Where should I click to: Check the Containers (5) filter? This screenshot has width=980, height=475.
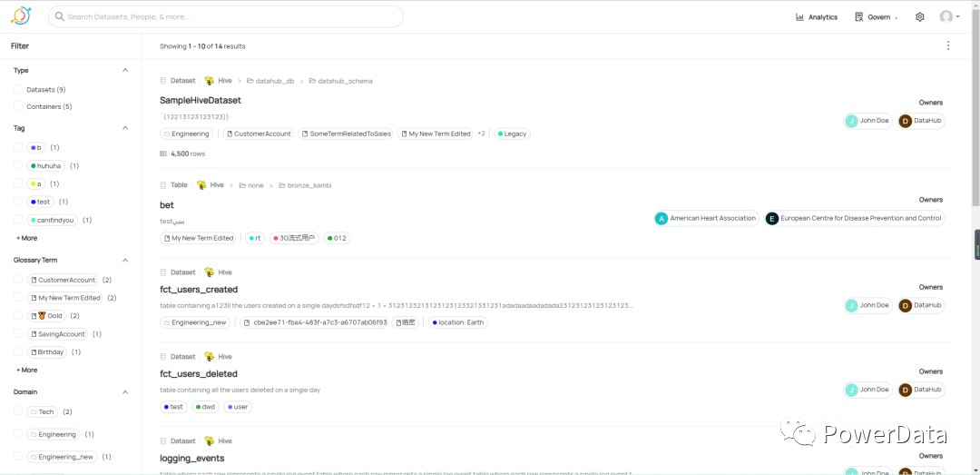pos(18,106)
